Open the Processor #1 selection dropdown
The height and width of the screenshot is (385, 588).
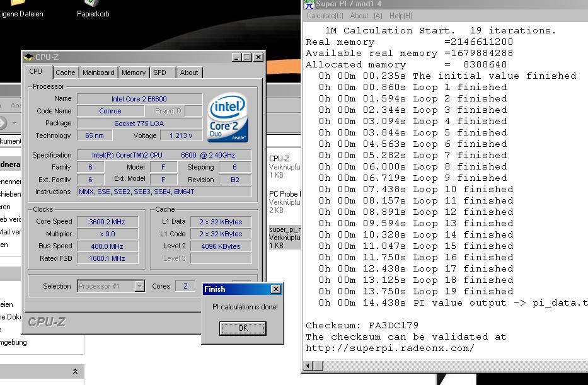139,286
